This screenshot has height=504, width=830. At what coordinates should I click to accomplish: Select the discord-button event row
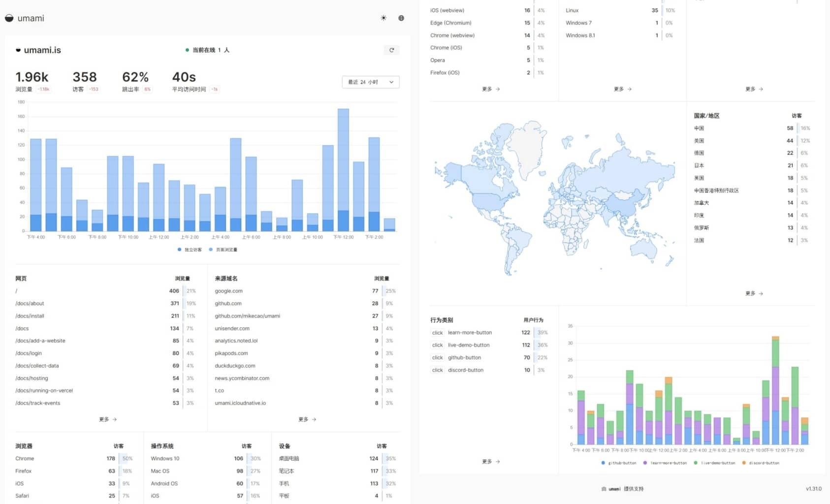[x=489, y=370]
